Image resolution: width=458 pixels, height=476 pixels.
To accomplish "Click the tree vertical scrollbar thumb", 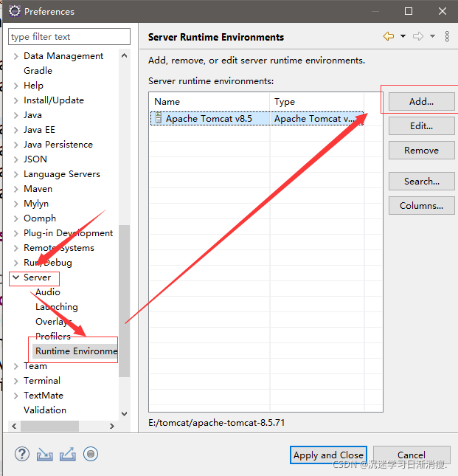I will [x=124, y=301].
